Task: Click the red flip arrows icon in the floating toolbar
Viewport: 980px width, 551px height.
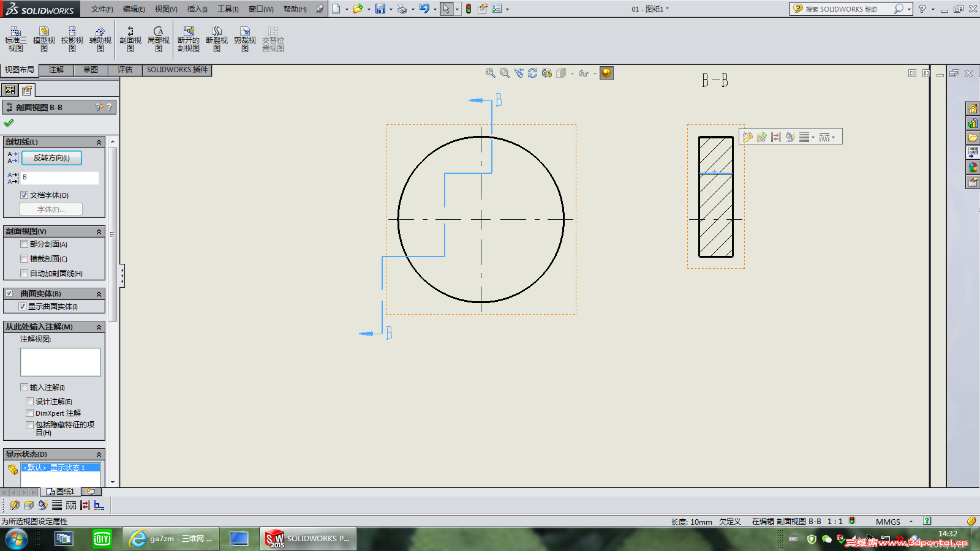Action: tap(776, 137)
